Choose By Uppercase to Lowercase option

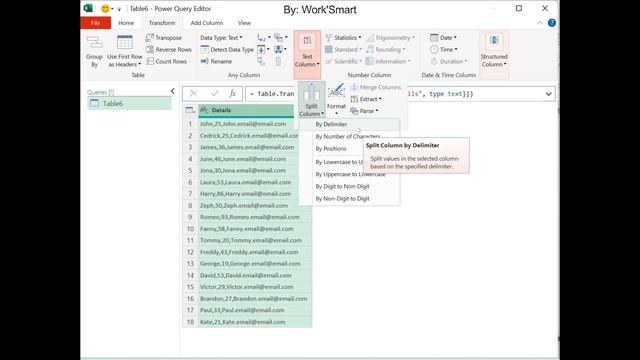(x=349, y=174)
